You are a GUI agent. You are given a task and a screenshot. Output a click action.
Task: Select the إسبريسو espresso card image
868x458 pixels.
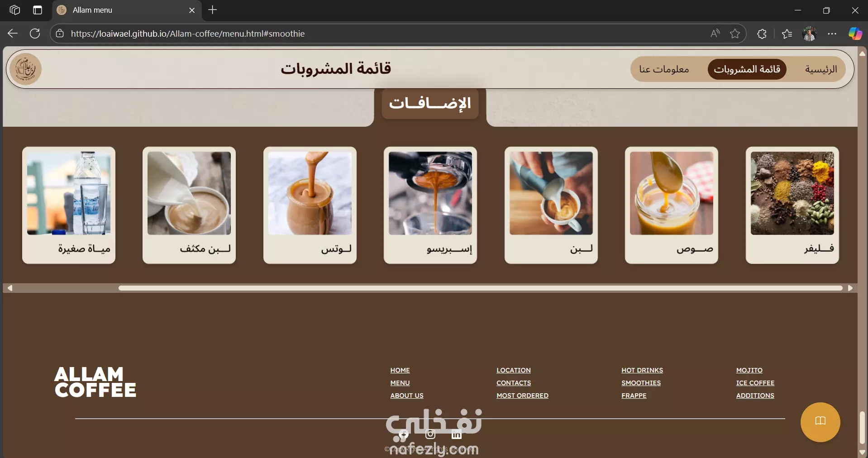[x=430, y=193]
